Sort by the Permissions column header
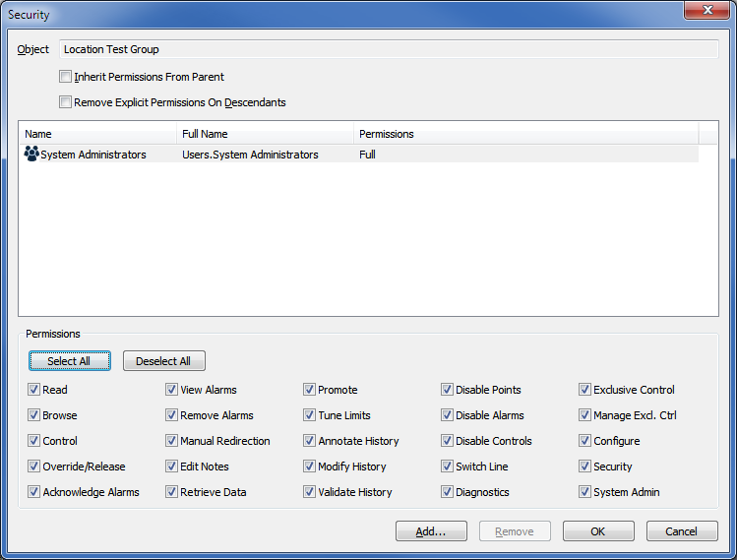 (x=525, y=134)
